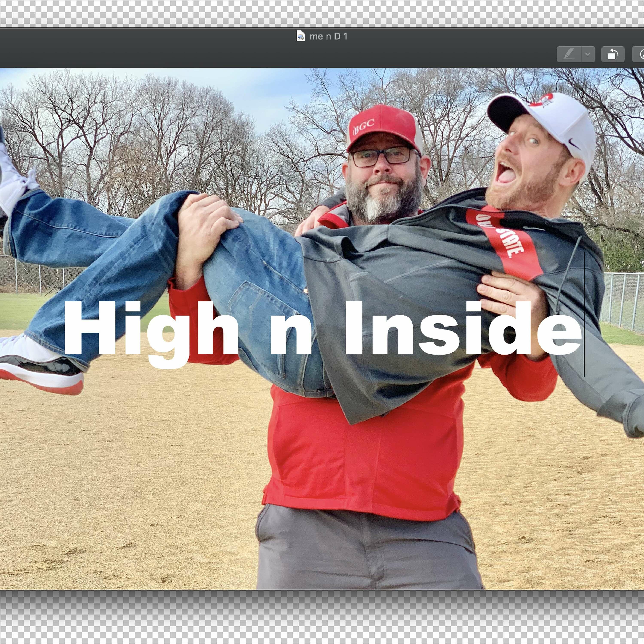Click the document proxy icon in the title bar

301,36
